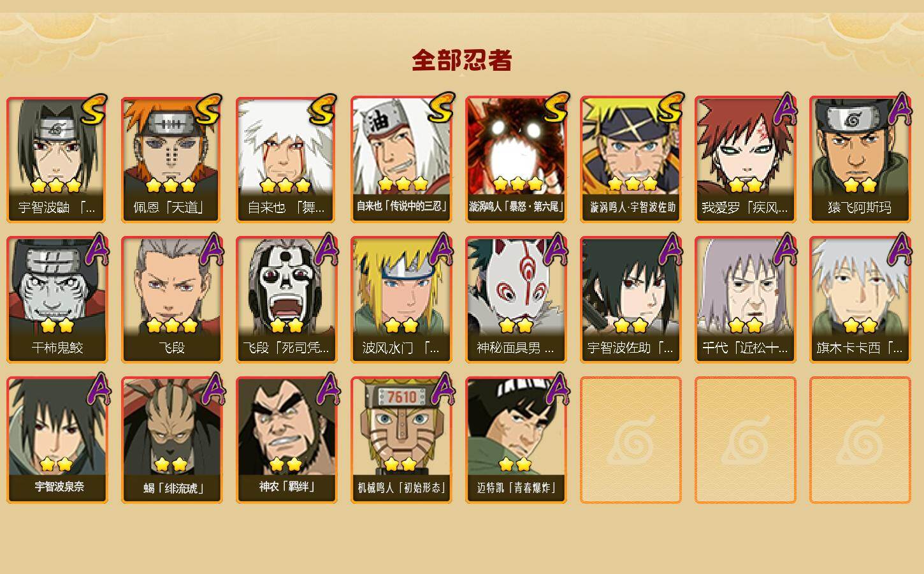Choose the 漩涡鸣人「暴怒·第六尾」 card
This screenshot has height=574, width=924.
(x=516, y=159)
